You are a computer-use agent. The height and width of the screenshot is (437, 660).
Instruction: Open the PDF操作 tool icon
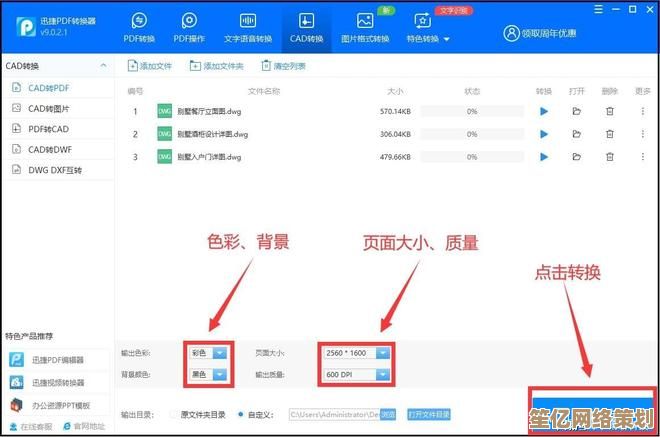click(x=190, y=26)
